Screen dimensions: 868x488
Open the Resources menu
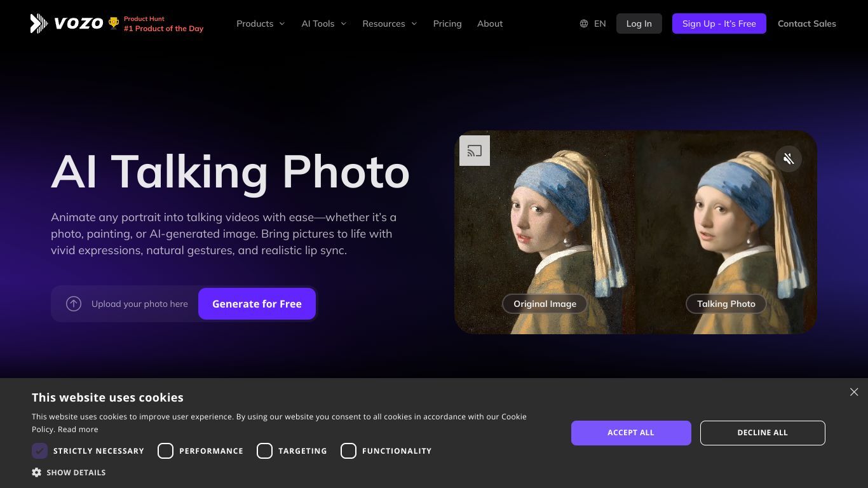click(390, 24)
